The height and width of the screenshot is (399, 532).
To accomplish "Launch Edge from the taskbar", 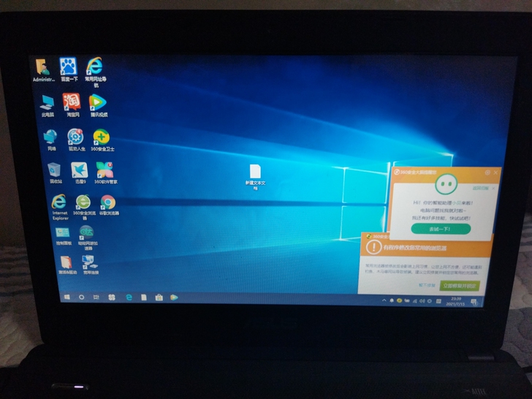I will [129, 297].
